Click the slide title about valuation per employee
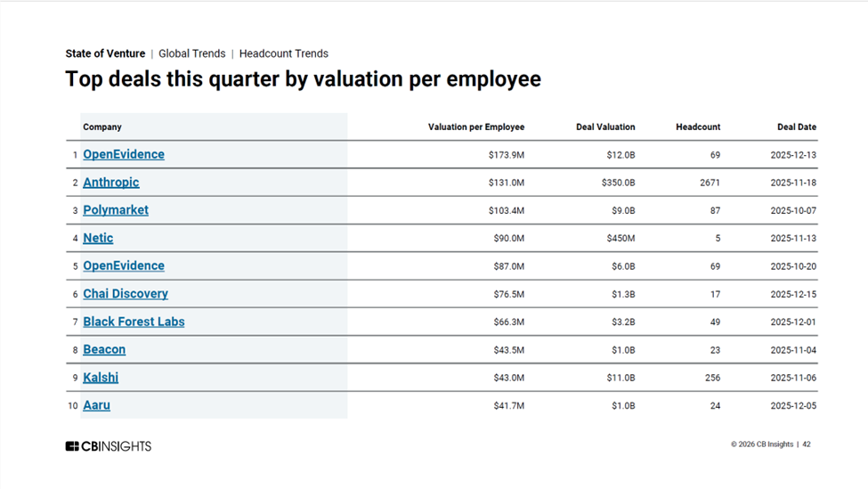Viewport: 868px width, 489px height. (x=303, y=79)
